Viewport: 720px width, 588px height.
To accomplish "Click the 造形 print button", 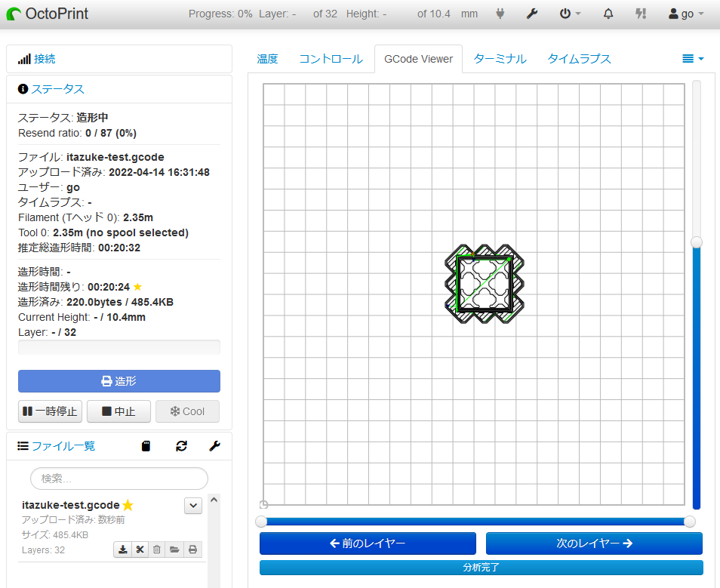I will [x=119, y=381].
